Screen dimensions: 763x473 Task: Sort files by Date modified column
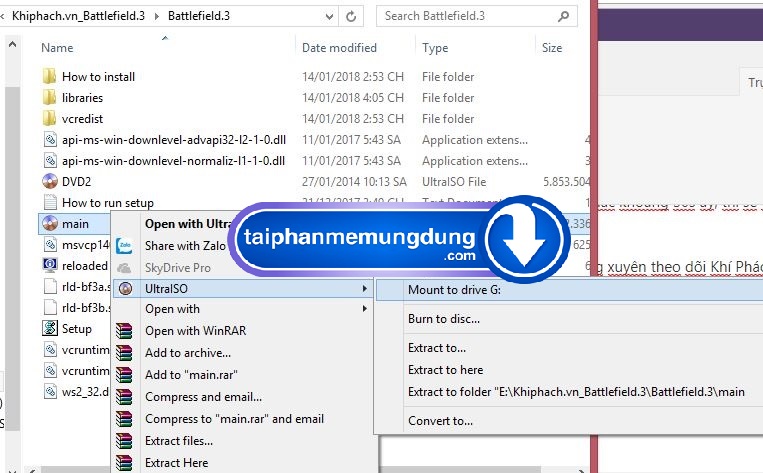pyautogui.click(x=339, y=48)
